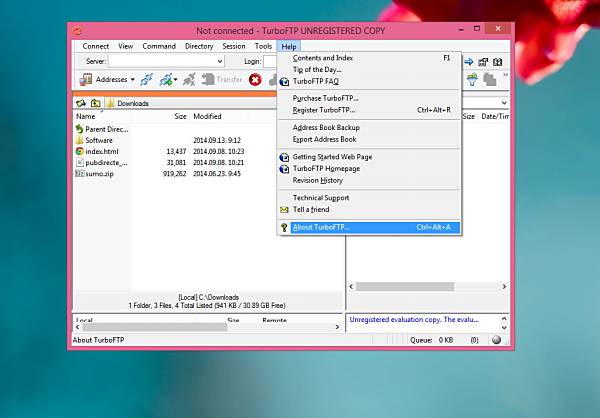Open the Command menu
This screenshot has height=418, width=600.
click(159, 46)
